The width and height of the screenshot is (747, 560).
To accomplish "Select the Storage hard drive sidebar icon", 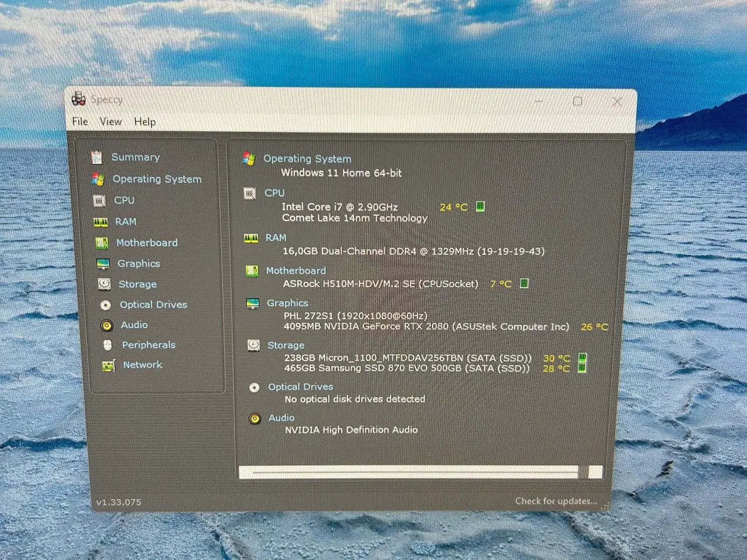I will (x=104, y=284).
